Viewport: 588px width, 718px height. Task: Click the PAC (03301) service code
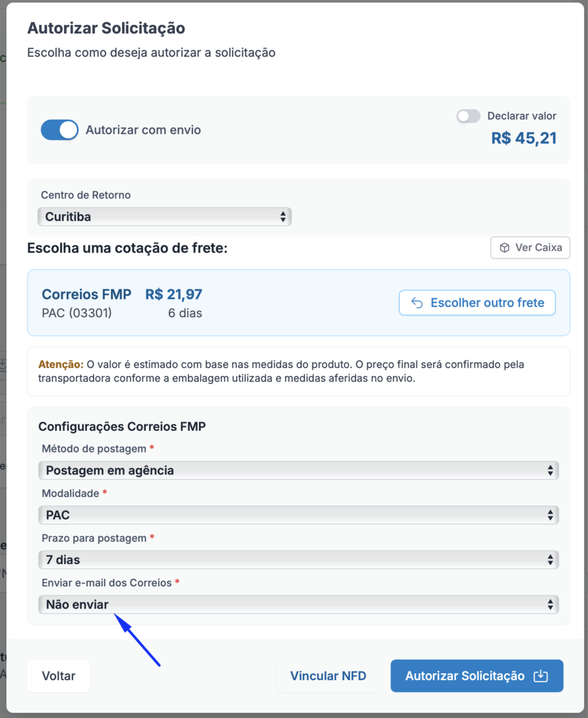click(x=76, y=313)
